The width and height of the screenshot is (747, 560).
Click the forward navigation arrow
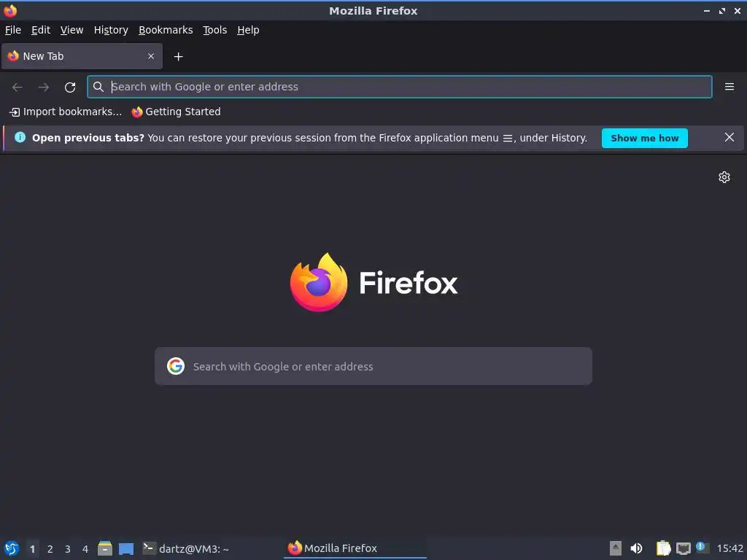tap(44, 87)
